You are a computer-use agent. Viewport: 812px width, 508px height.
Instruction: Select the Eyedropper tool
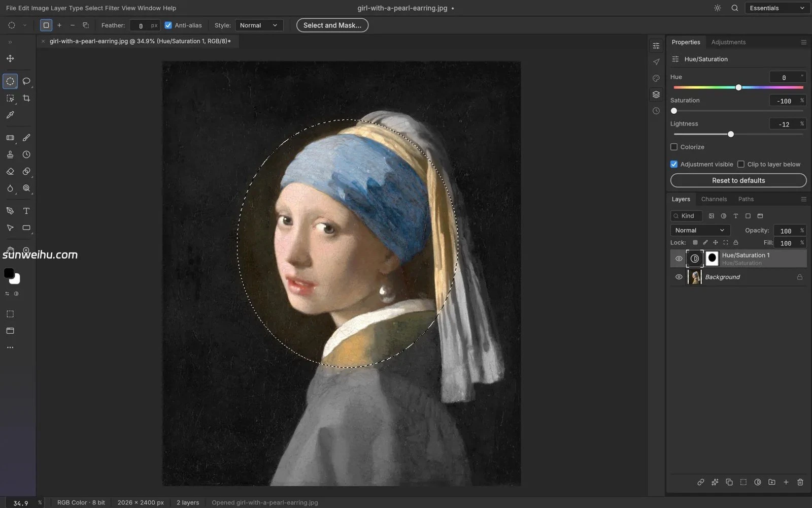coord(10,115)
